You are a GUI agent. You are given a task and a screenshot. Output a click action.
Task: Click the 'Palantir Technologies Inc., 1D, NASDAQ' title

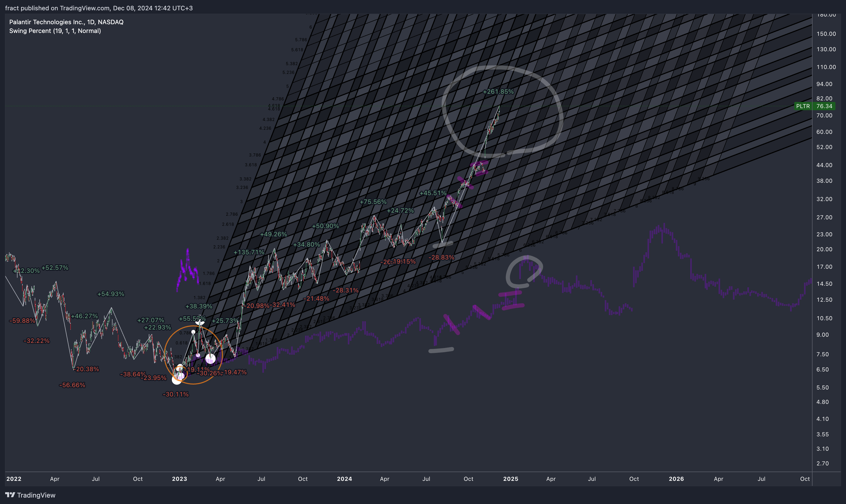click(x=66, y=22)
